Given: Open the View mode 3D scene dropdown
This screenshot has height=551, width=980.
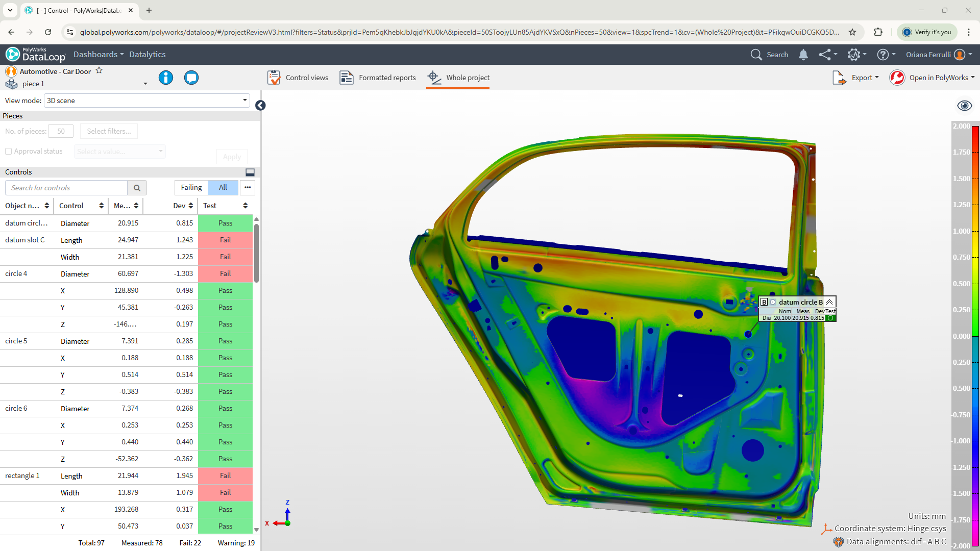Looking at the screenshot, I should tap(147, 101).
